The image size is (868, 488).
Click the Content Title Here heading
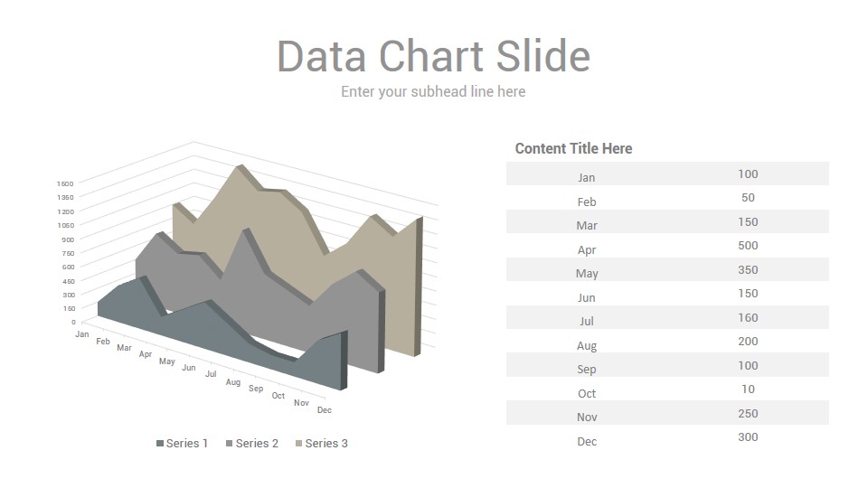tap(573, 148)
